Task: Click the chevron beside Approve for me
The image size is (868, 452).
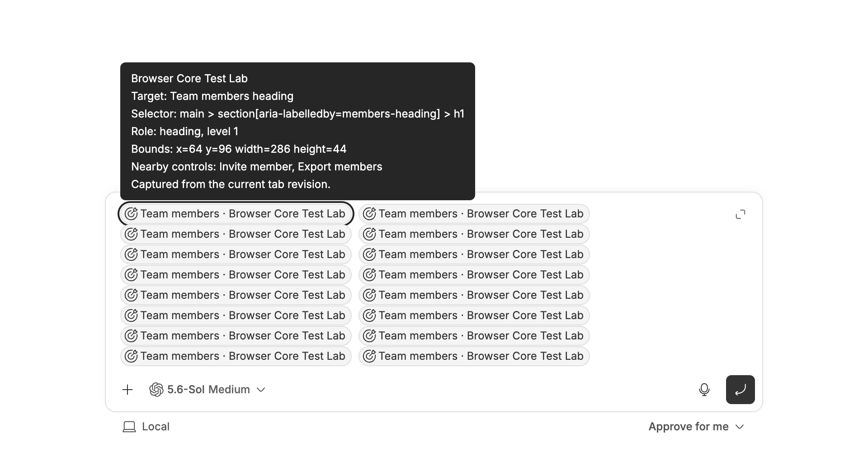Action: tap(740, 427)
